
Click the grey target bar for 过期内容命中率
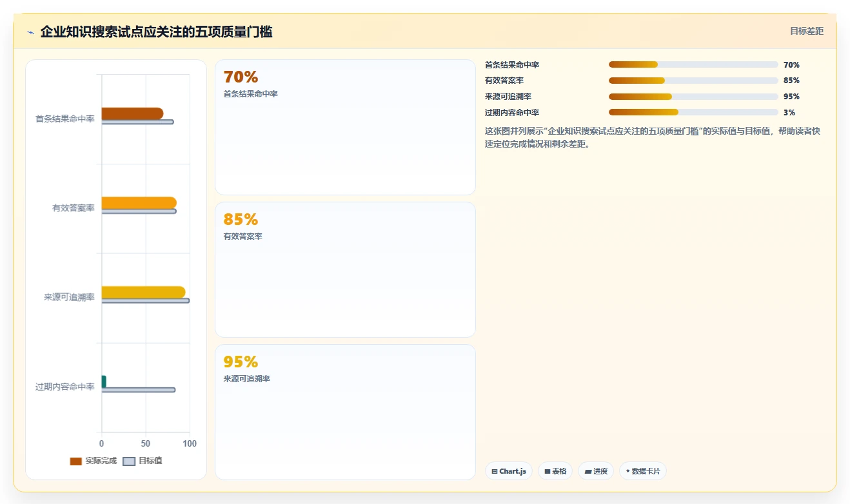click(x=138, y=390)
